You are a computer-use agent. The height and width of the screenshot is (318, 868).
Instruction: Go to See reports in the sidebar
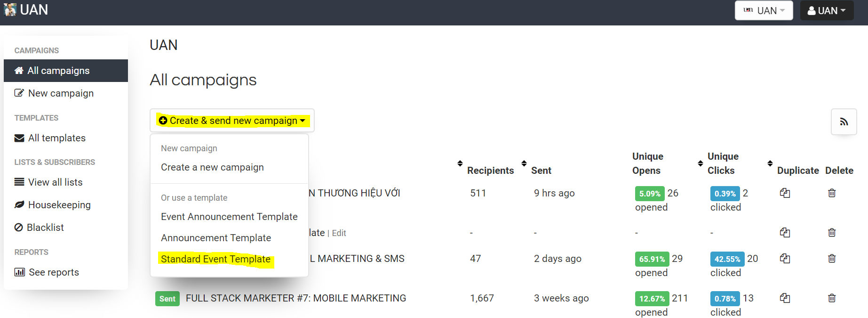pos(54,272)
